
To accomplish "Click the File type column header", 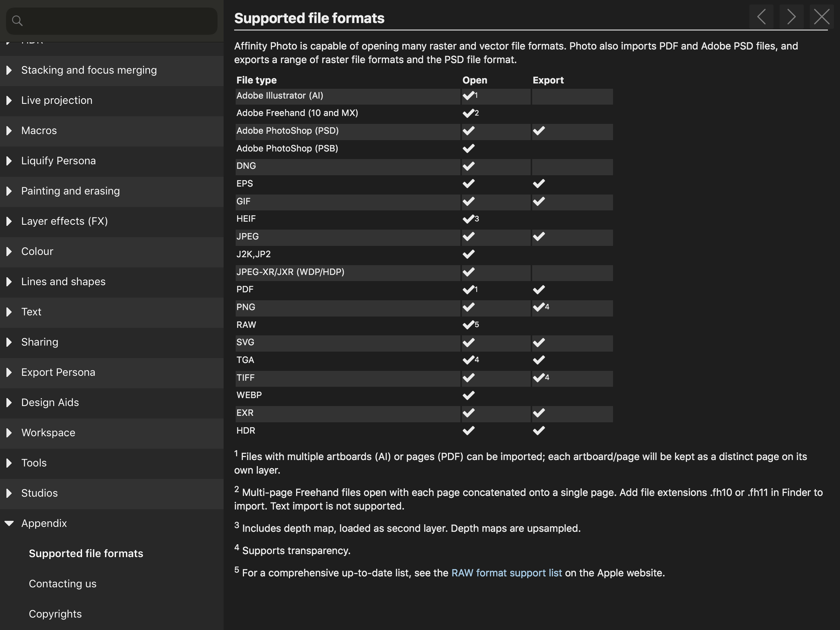I will tap(256, 80).
